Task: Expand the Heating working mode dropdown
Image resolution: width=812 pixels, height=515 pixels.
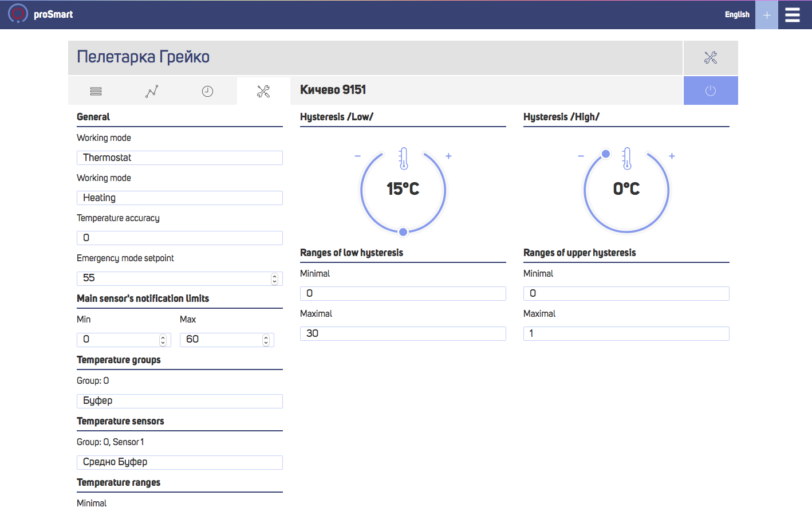Action: click(179, 198)
